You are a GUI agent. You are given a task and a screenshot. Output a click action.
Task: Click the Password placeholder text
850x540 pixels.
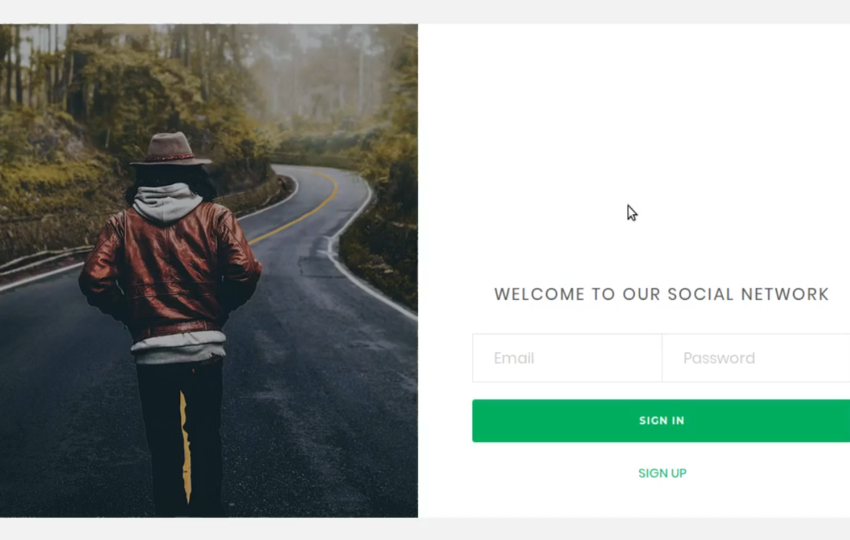tap(719, 358)
